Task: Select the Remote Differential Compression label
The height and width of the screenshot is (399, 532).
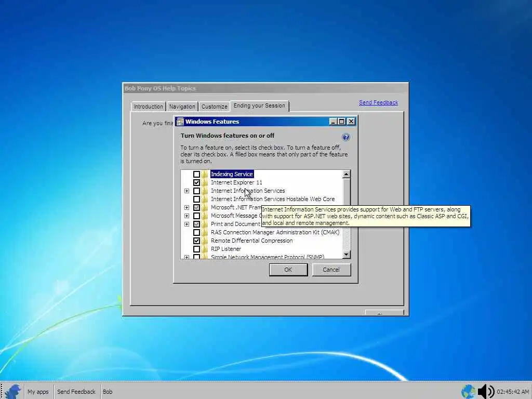Action: pyautogui.click(x=252, y=241)
